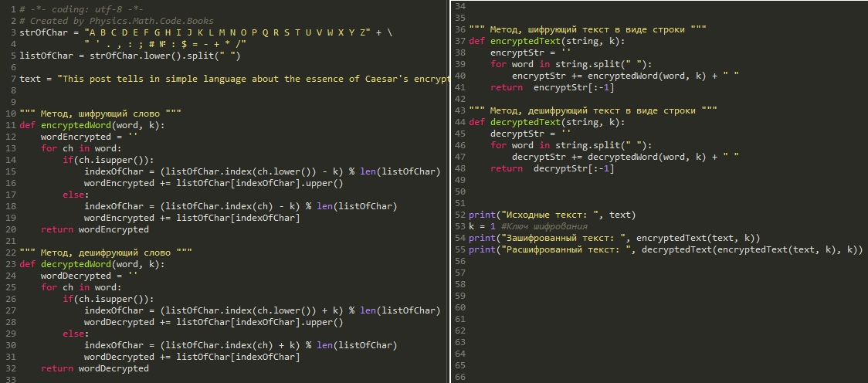Image resolution: width=868 pixels, height=383 pixels.
Task: Click 'if(ch.isupper())' on line 14
Action: tap(108, 160)
